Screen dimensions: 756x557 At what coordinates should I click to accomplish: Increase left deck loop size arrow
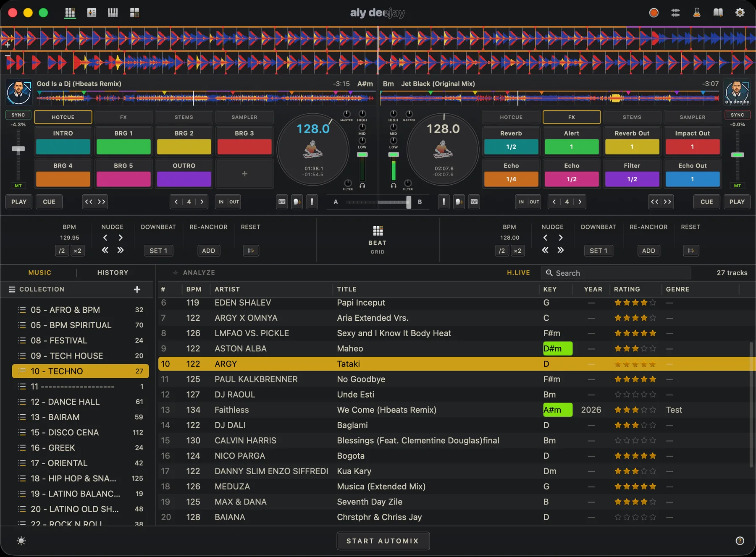tap(202, 202)
